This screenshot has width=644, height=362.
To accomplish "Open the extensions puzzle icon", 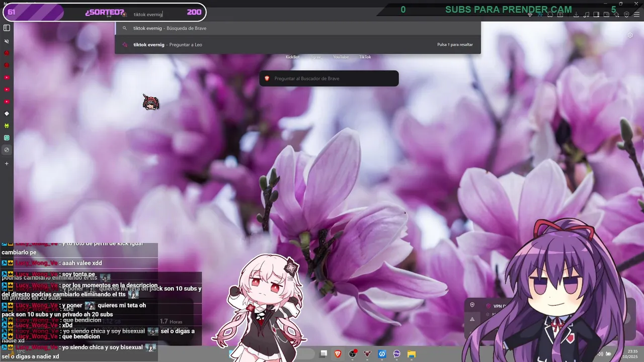I will point(550,15).
